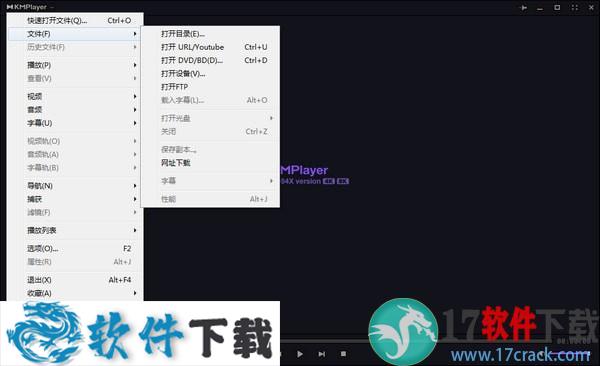This screenshot has height=366, width=600.
Task: Choose 载入字幕(L)... entry
Action: point(210,100)
